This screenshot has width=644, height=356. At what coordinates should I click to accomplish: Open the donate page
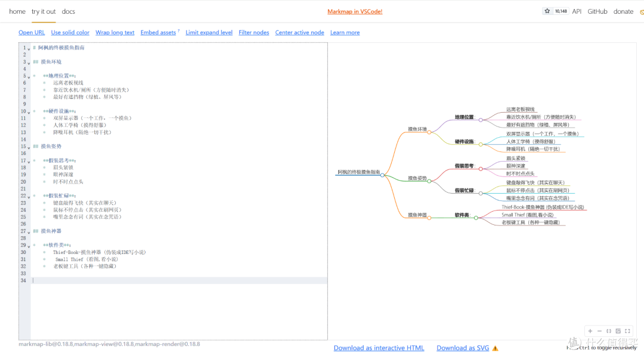[x=623, y=11]
